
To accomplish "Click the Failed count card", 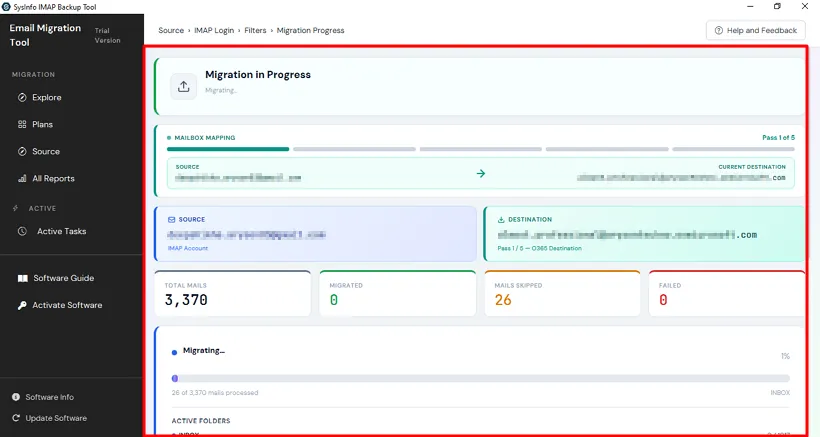I will click(727, 293).
